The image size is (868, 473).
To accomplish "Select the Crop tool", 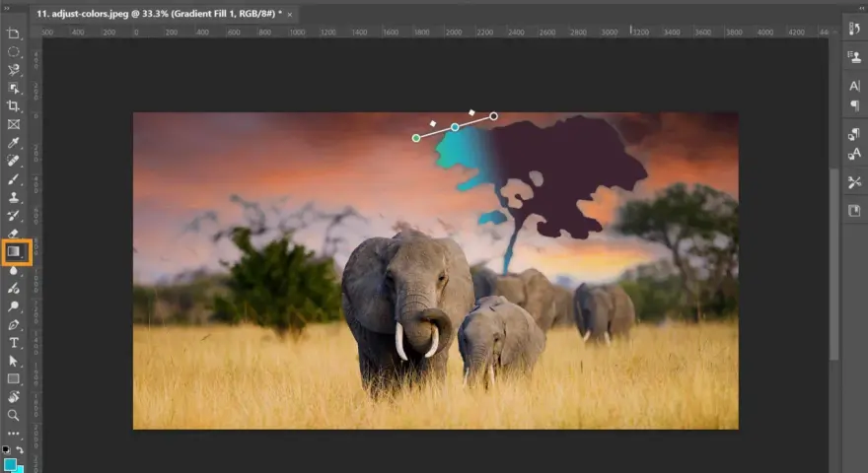I will tap(13, 106).
